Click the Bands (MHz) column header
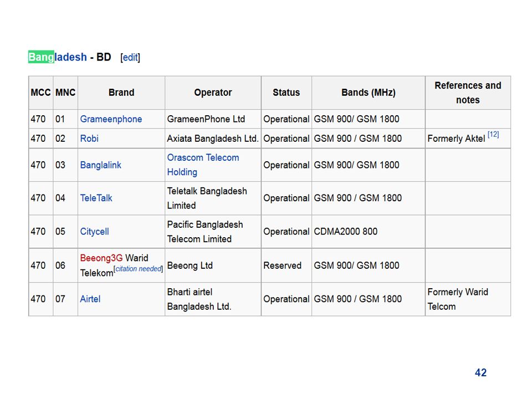The image size is (532, 399). click(369, 93)
